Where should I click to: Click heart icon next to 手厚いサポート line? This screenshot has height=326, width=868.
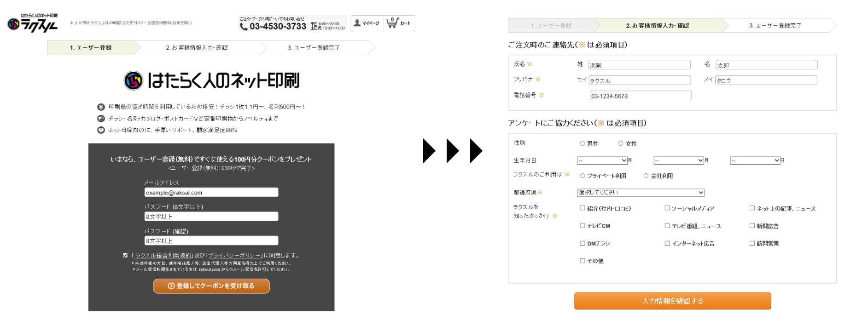(101, 130)
